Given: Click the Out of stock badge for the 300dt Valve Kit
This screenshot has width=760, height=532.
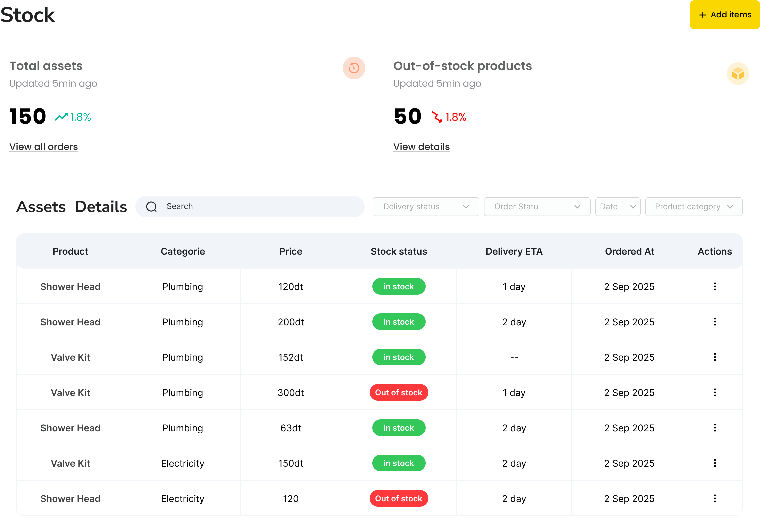Looking at the screenshot, I should click(x=399, y=392).
